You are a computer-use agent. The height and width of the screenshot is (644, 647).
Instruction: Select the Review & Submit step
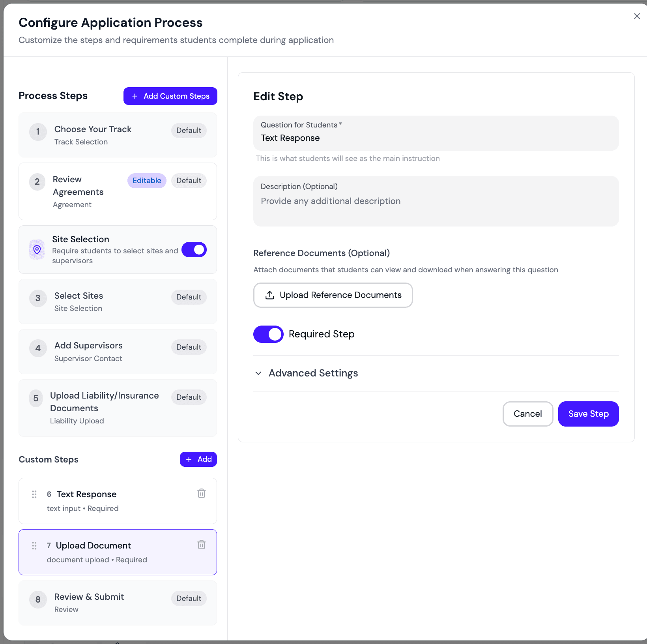[117, 603]
